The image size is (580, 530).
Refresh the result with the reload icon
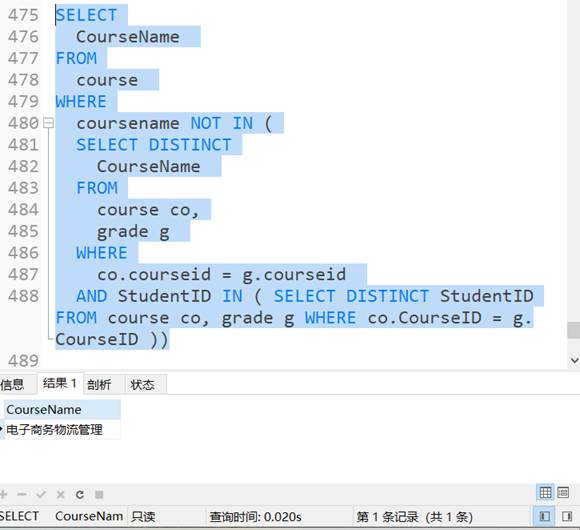click(x=80, y=494)
